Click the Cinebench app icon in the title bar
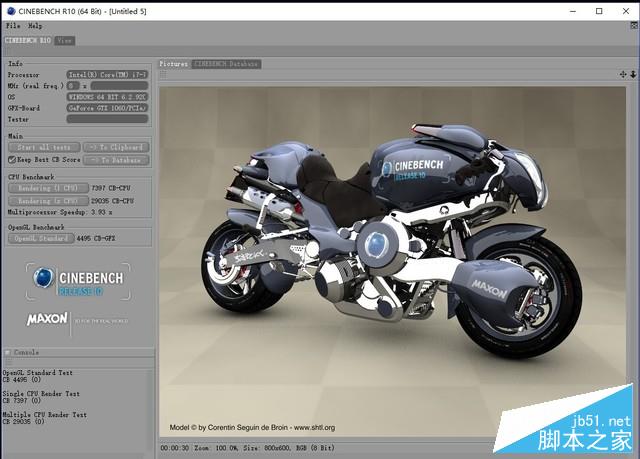640x459 pixels. 11,11
